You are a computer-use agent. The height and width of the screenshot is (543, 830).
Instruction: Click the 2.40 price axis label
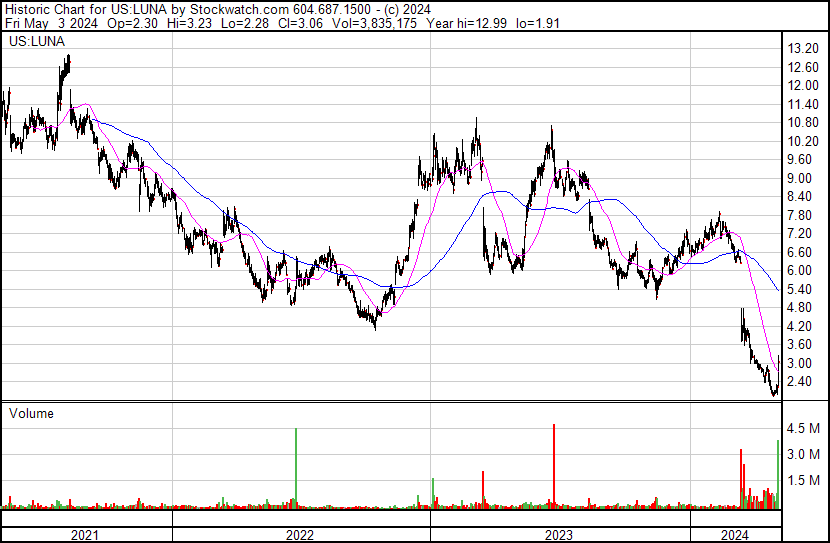click(800, 382)
